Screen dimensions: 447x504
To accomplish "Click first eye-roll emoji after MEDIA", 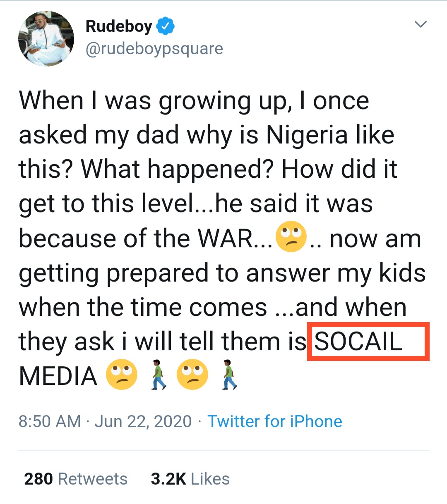I will [x=122, y=374].
